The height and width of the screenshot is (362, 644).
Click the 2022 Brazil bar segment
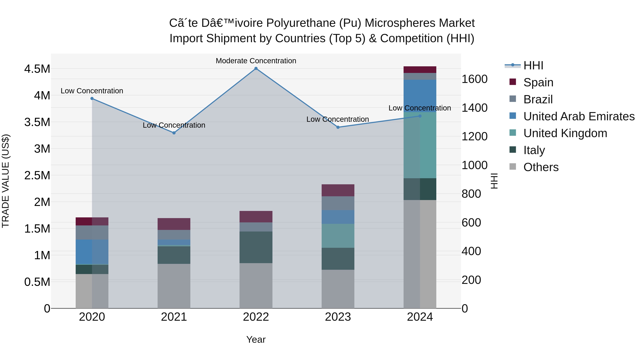coord(256,227)
